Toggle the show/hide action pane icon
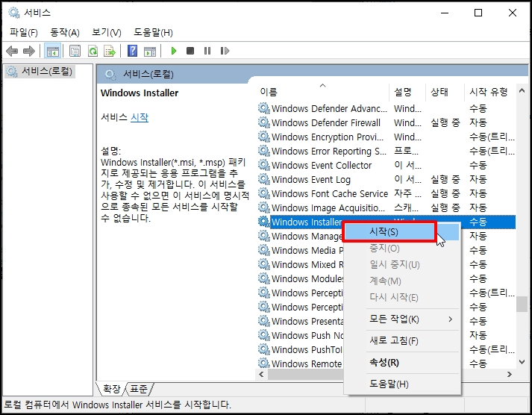Viewport: 532px width, 415px height. [x=150, y=52]
